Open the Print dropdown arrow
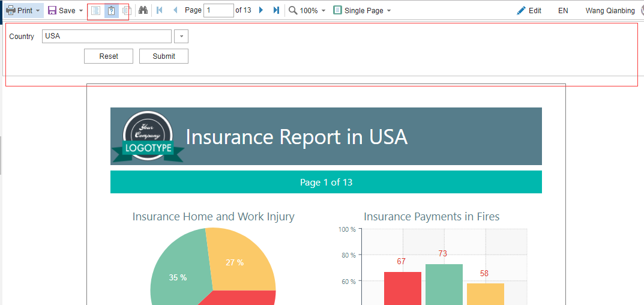The height and width of the screenshot is (305, 644). (38, 11)
